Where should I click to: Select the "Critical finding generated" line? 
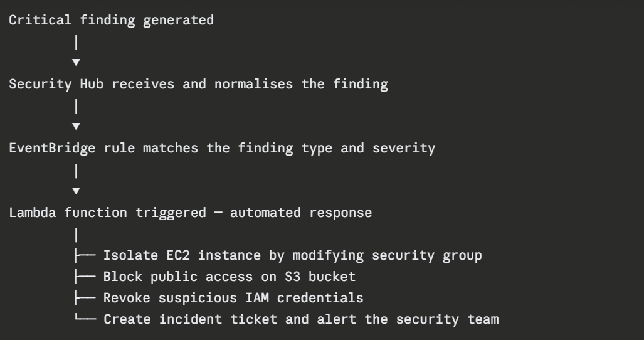click(x=111, y=20)
